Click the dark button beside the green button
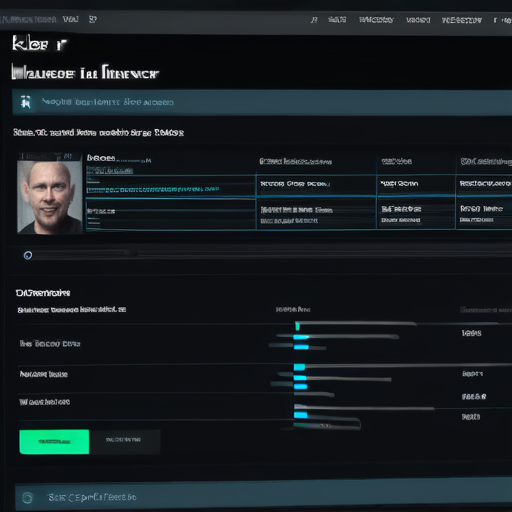This screenshot has height=512, width=512. (x=124, y=441)
